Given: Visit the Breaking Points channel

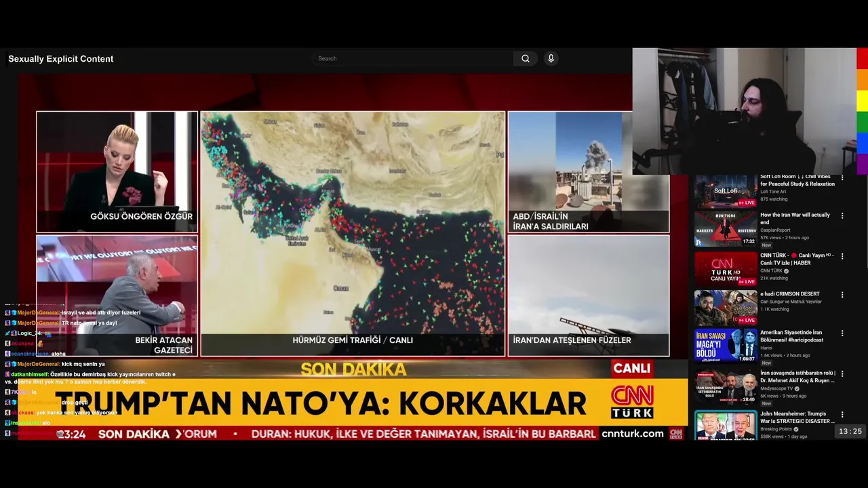Looking at the screenshot, I should (x=776, y=429).
